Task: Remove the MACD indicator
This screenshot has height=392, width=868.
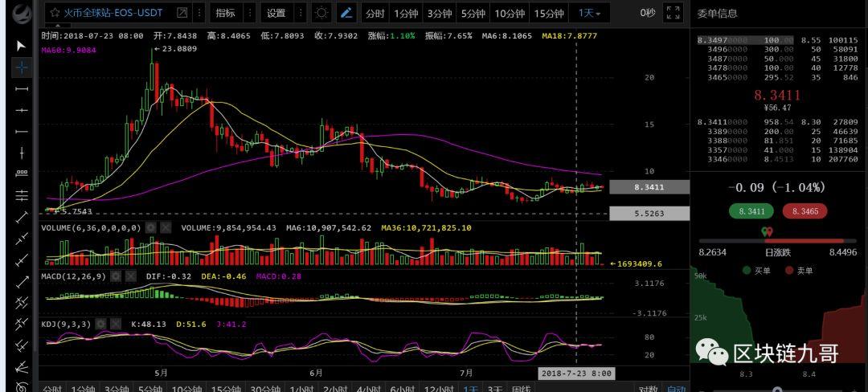Action: 131,276
